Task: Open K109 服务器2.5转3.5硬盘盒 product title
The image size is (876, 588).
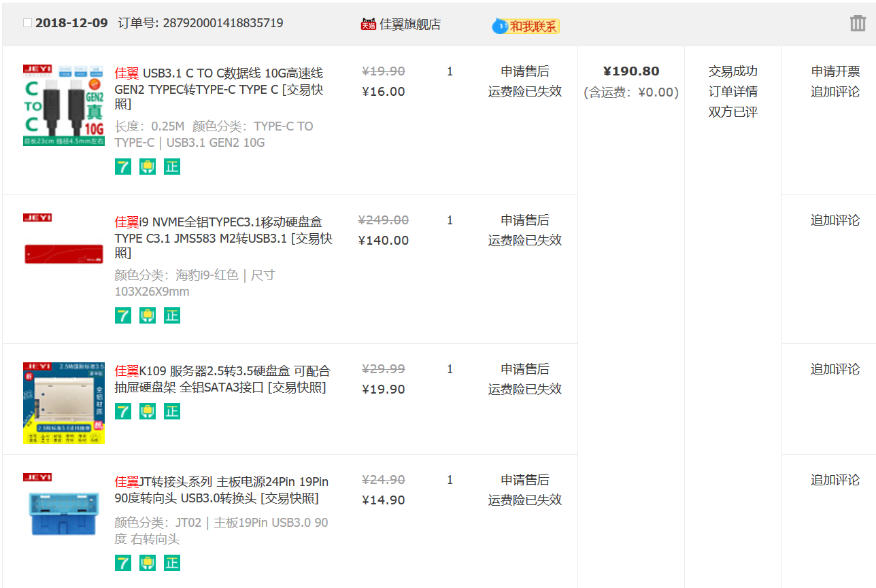Action: click(x=222, y=379)
